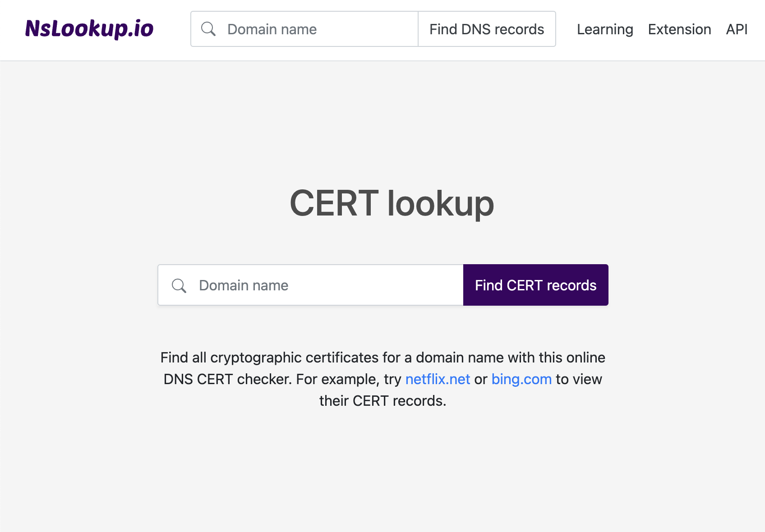
Task: Click bing.com to view its CERT records
Action: click(521, 379)
